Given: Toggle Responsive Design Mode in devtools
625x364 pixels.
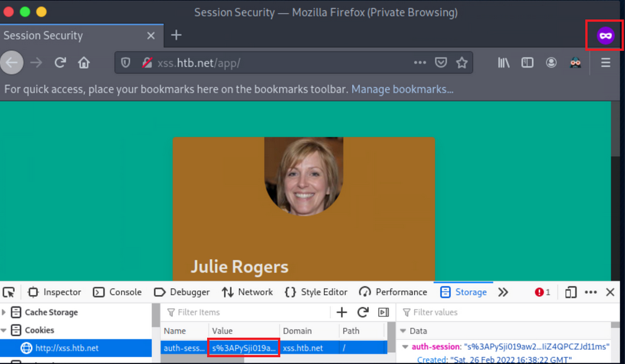Looking at the screenshot, I should (x=570, y=291).
